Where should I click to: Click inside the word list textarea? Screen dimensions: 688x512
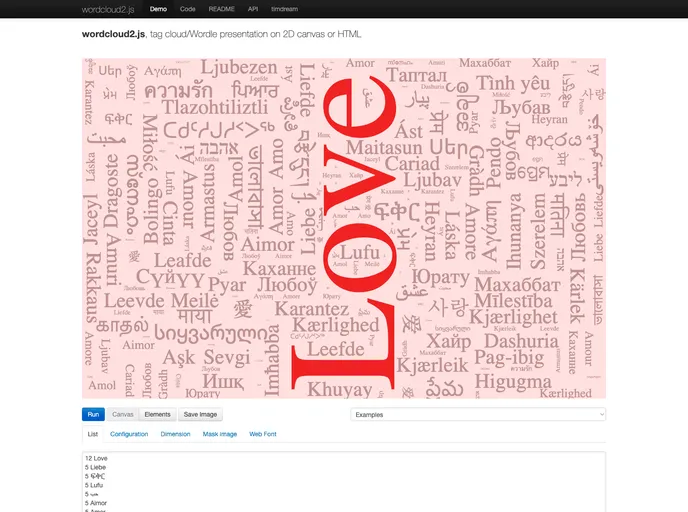pos(344,482)
